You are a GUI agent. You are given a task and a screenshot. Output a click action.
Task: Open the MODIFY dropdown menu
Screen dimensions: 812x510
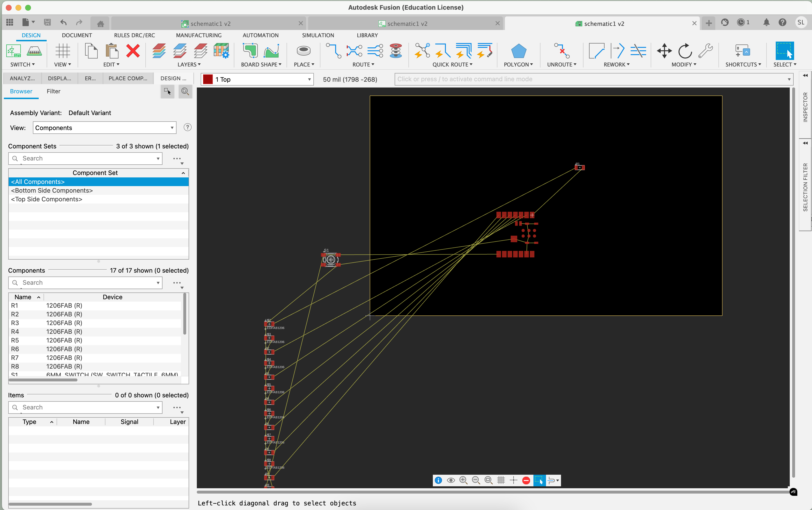(x=684, y=64)
